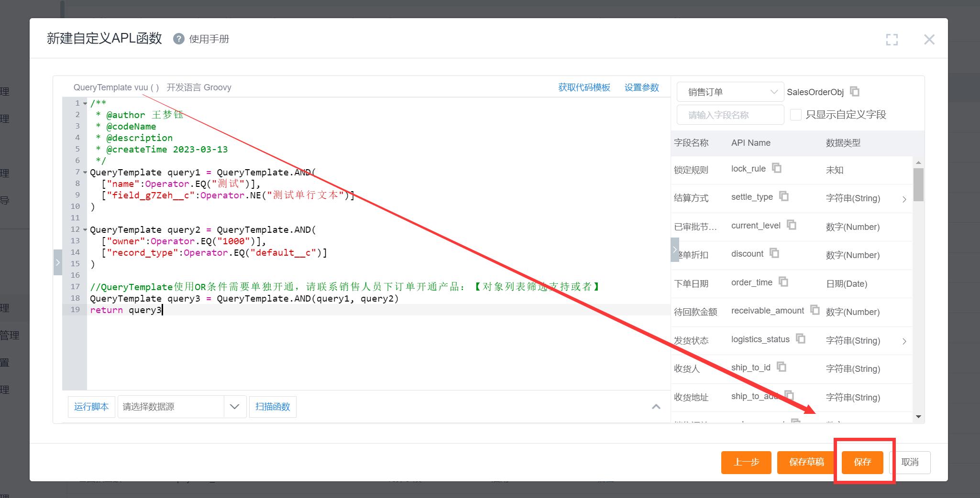Copy SalesOrderObj API name
980x498 pixels.
[x=855, y=91]
